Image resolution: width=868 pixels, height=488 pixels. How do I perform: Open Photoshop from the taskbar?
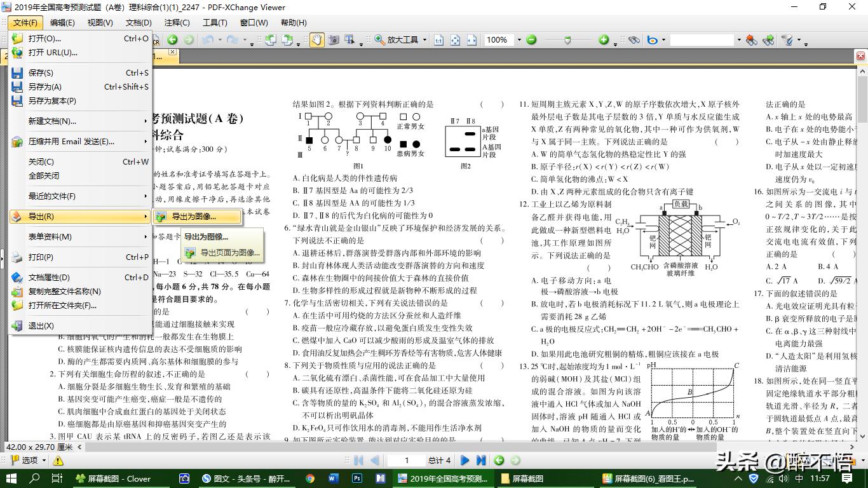tap(357, 478)
